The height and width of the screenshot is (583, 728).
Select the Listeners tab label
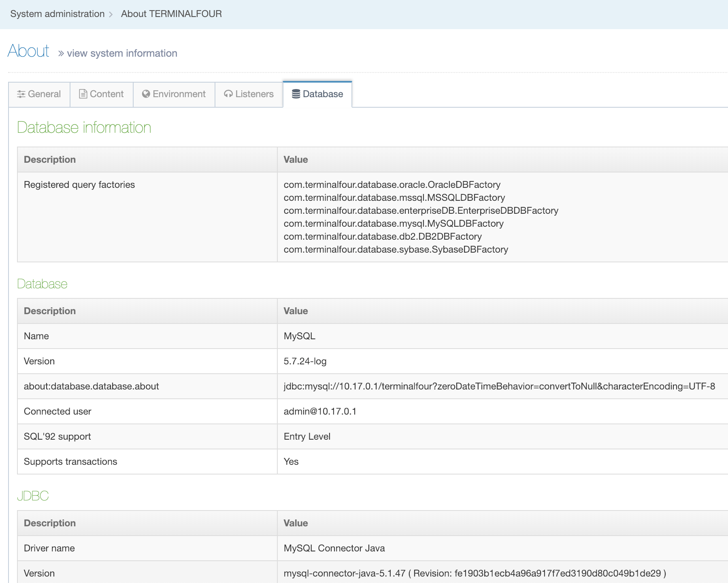(x=254, y=94)
